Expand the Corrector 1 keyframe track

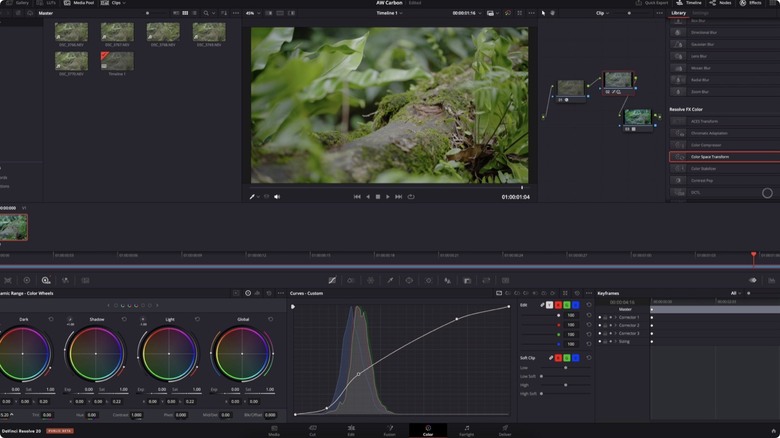pos(615,317)
